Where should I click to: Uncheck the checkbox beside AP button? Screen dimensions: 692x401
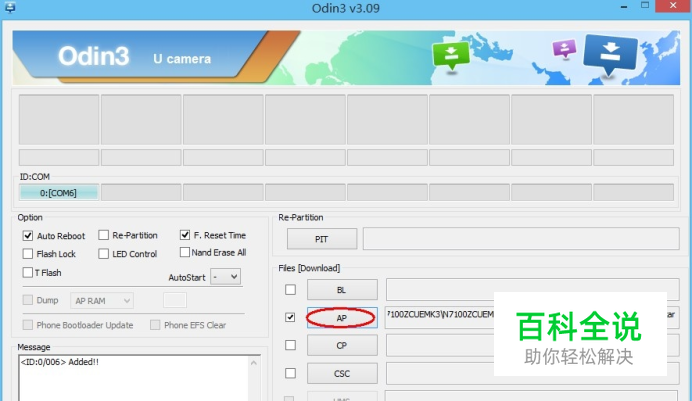[x=290, y=317]
